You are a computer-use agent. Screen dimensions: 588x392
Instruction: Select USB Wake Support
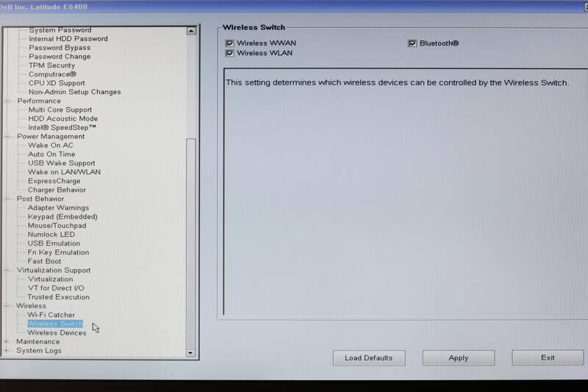click(x=62, y=163)
